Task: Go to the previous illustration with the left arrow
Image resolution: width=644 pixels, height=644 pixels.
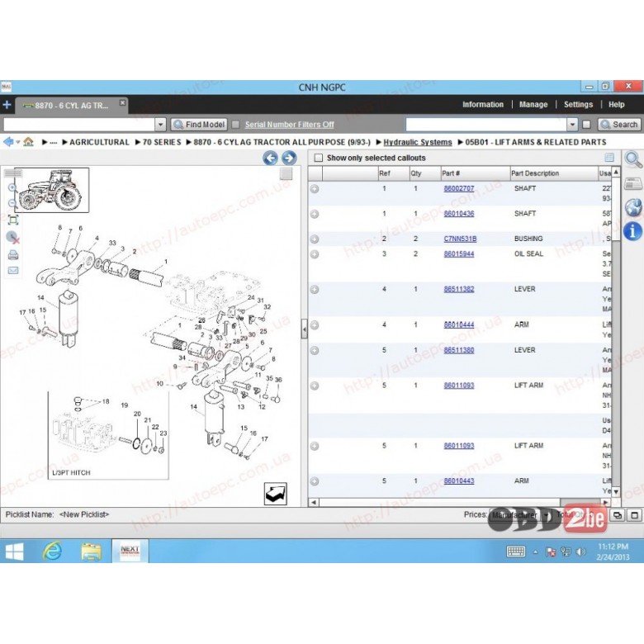Action: click(x=270, y=159)
